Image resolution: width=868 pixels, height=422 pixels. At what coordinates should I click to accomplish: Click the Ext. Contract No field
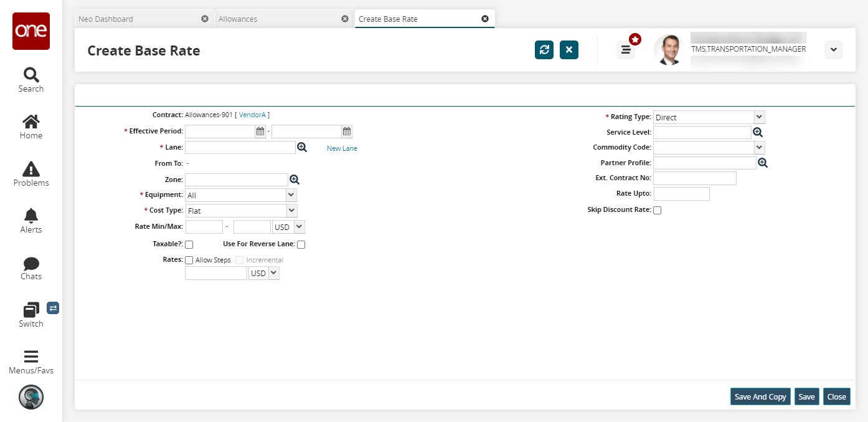pos(694,178)
